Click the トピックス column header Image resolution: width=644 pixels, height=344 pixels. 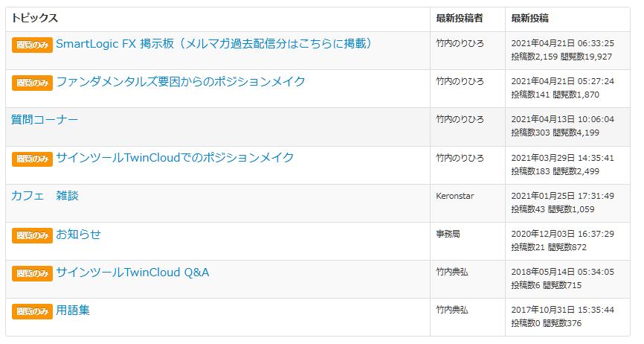pyautogui.click(x=34, y=18)
